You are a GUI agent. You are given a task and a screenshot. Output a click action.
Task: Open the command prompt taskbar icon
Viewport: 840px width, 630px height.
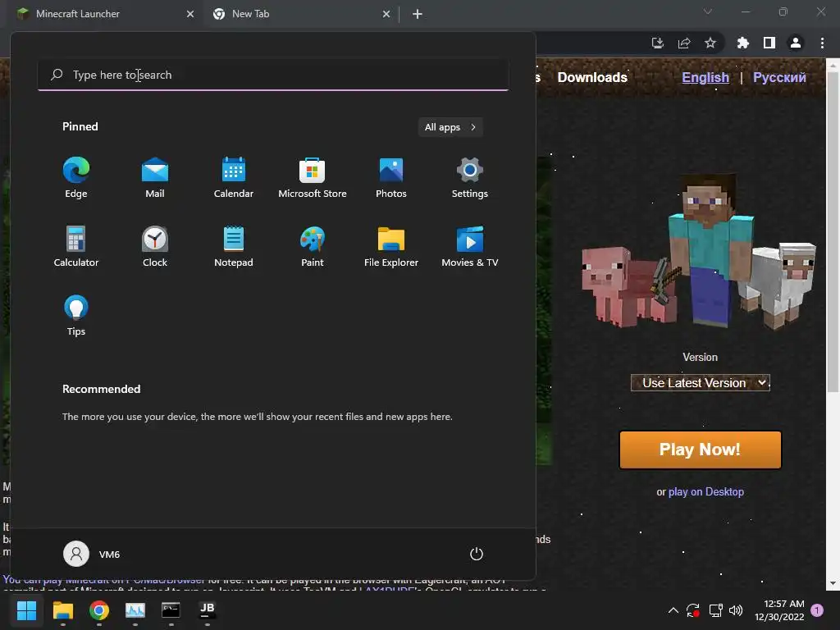171,610
